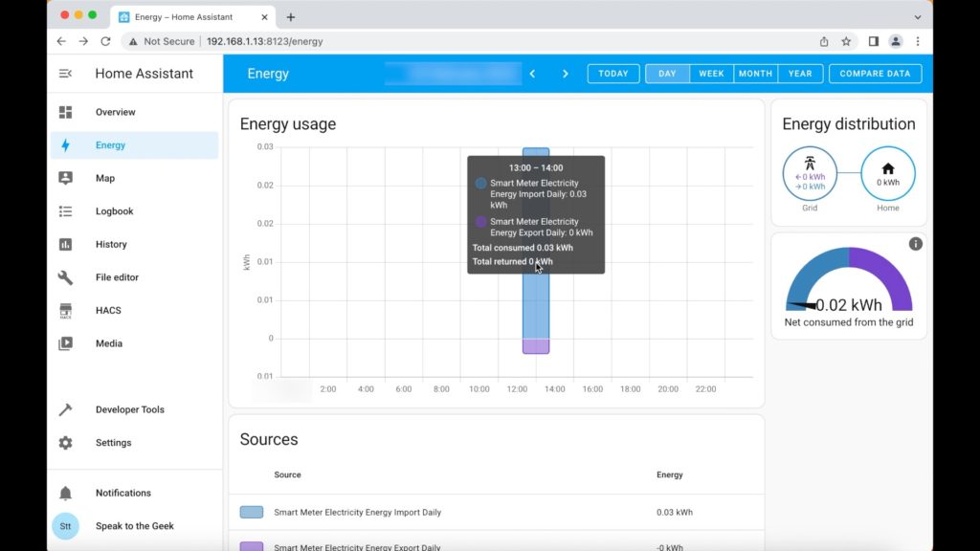This screenshot has width=980, height=551.
Task: Share this page from address bar
Action: (824, 41)
